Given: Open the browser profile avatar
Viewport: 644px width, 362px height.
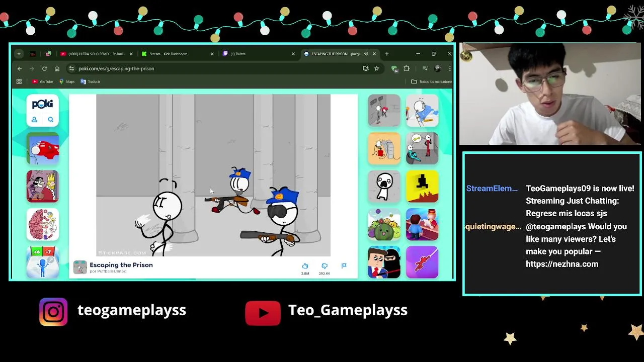Looking at the screenshot, I should (x=438, y=68).
